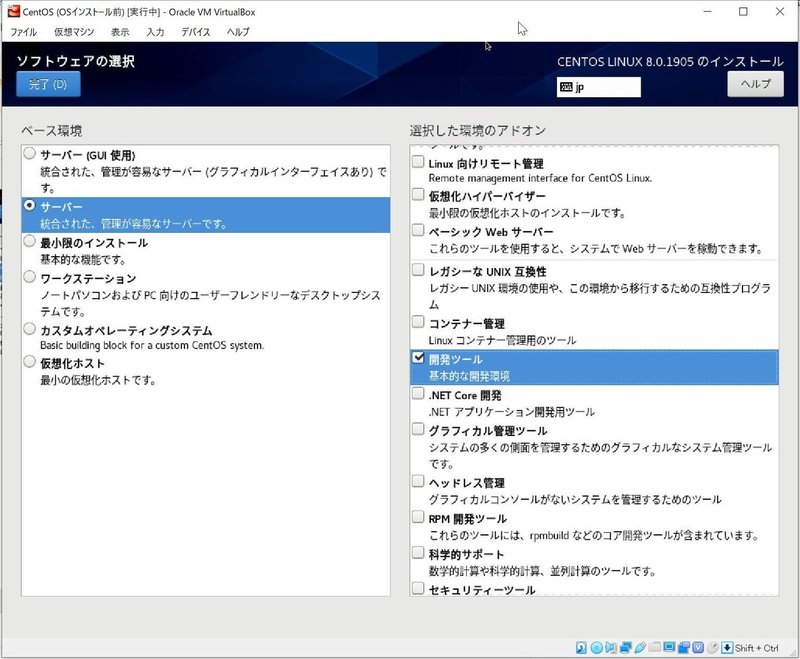Select the サーバー radio button

click(30, 205)
